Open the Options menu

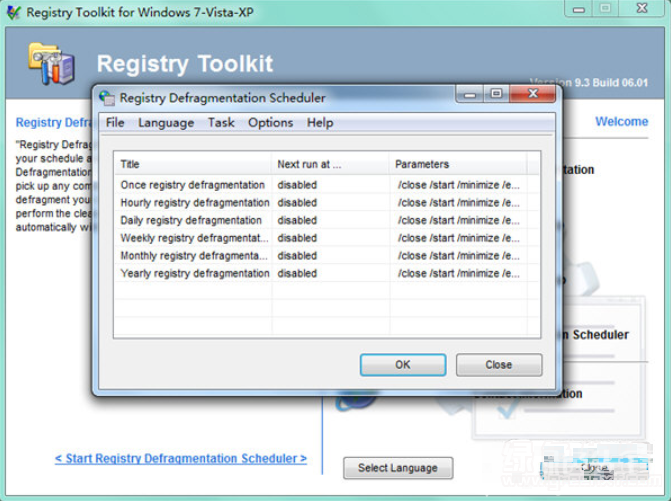pos(270,123)
